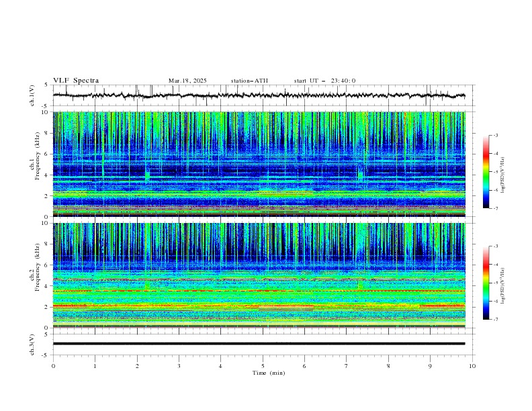The height and width of the screenshot is (411, 532).
Task: Click the 'start UT = 23:40:0' label
Action: pos(324,81)
